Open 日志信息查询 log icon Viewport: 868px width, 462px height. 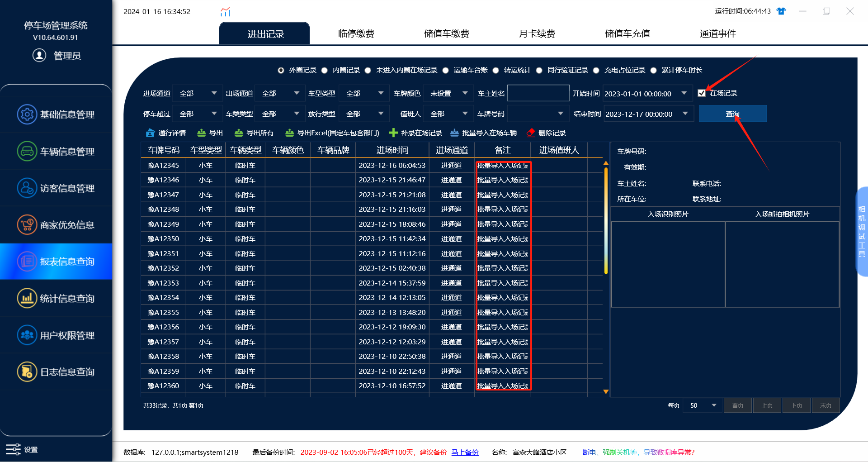(27, 372)
